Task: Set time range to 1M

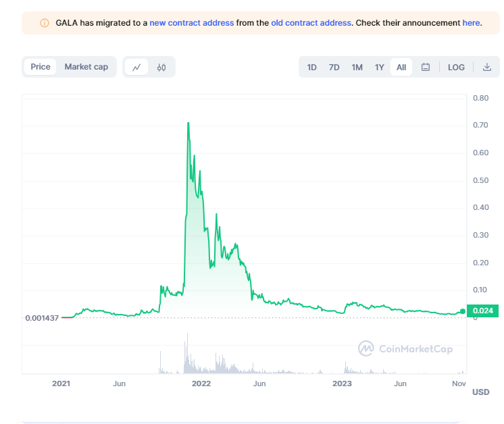Action: [357, 67]
